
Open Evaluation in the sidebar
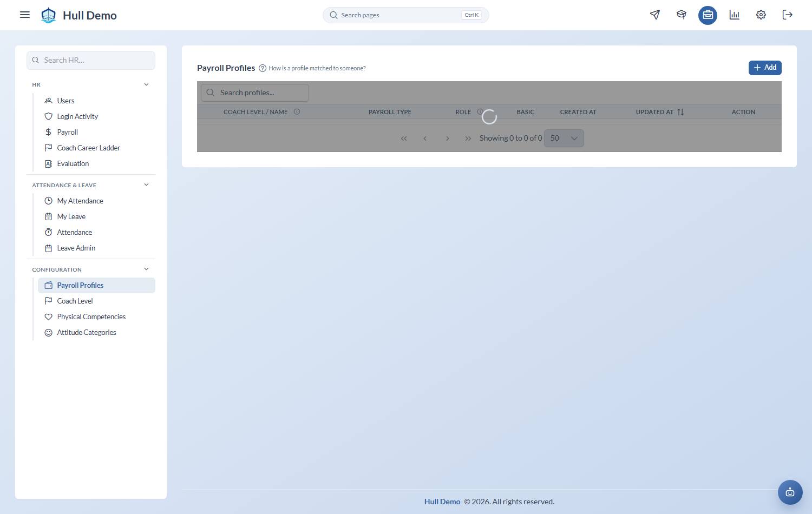pyautogui.click(x=96, y=163)
